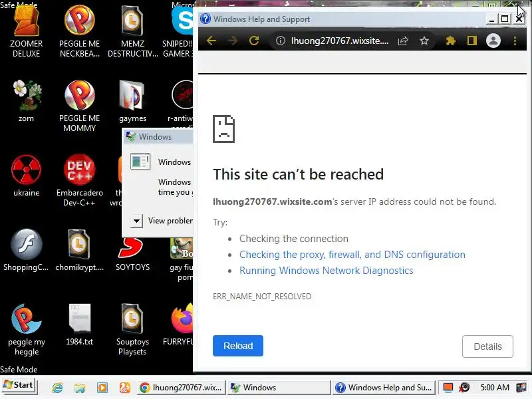The image size is (532, 399).
Task: Go back with browser back arrow
Action: pos(211,41)
